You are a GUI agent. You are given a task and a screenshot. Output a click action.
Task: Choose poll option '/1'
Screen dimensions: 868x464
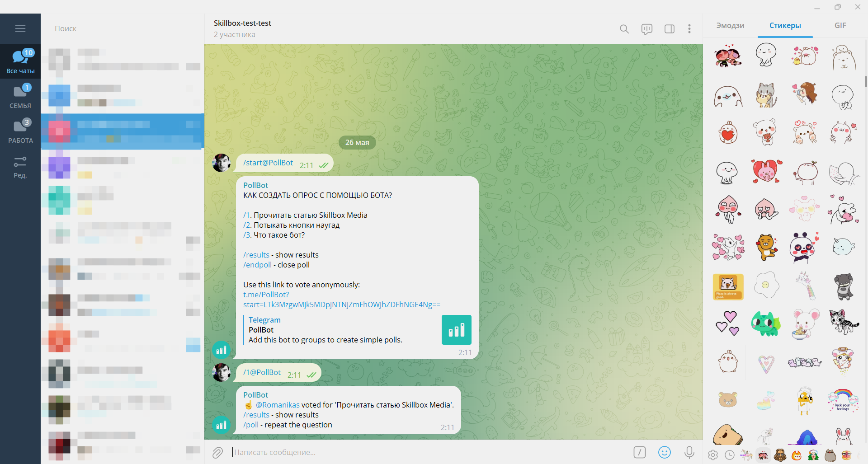tap(246, 215)
